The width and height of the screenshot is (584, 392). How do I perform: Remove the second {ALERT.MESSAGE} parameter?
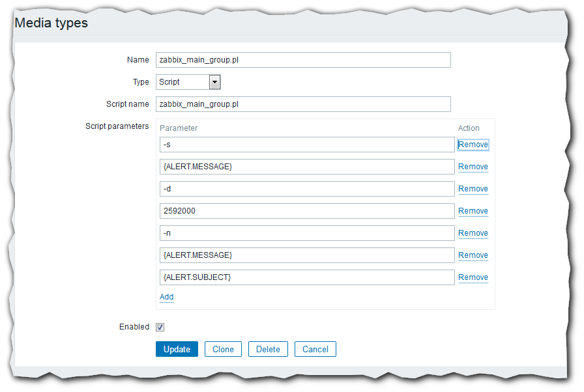tap(473, 255)
